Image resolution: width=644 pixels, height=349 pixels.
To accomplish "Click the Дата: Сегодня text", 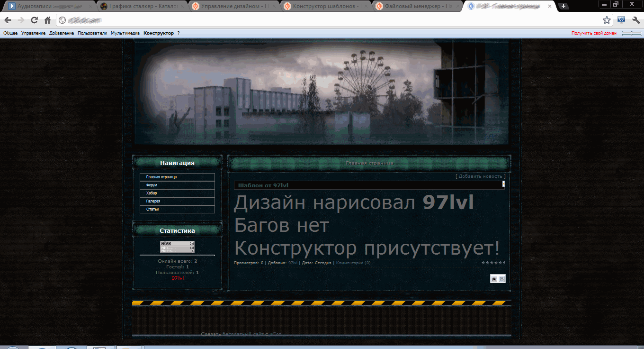I will pyautogui.click(x=316, y=263).
